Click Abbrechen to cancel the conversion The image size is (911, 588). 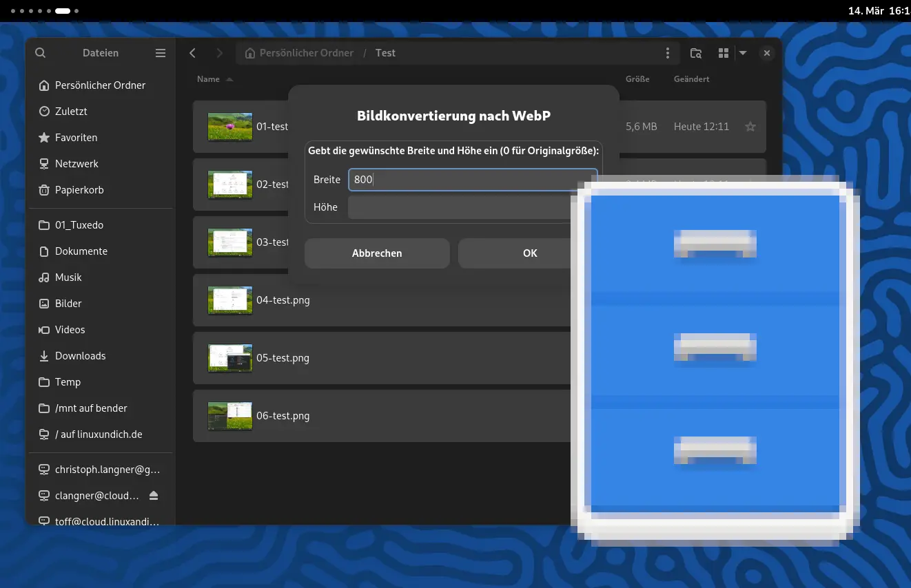click(377, 253)
